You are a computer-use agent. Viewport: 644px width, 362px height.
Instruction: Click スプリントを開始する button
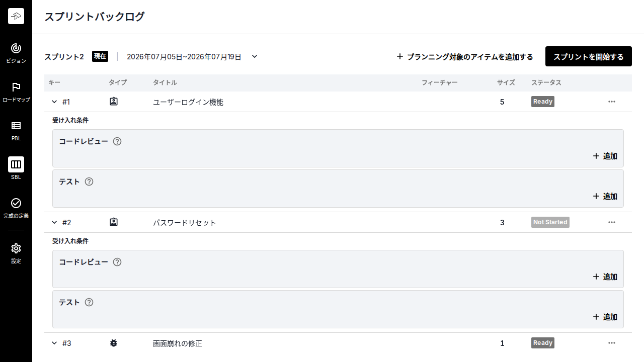(x=589, y=57)
